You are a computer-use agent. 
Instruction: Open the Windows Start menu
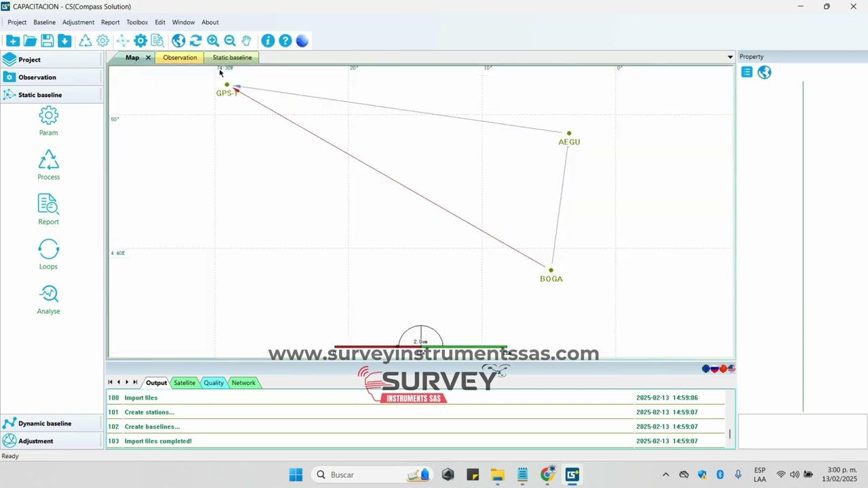(296, 474)
